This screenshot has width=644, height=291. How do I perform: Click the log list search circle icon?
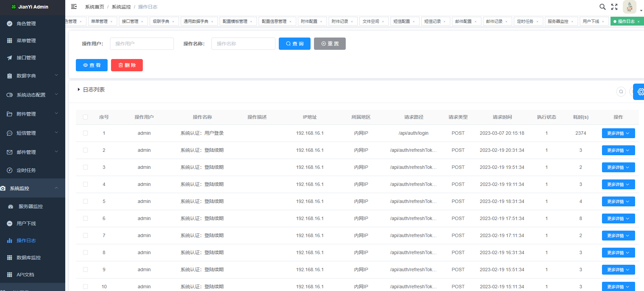point(621,91)
